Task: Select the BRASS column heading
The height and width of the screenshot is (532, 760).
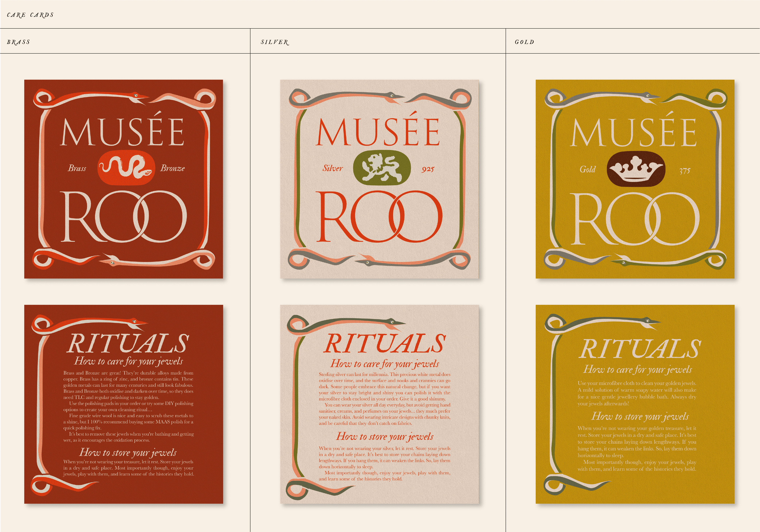Action: (x=19, y=42)
